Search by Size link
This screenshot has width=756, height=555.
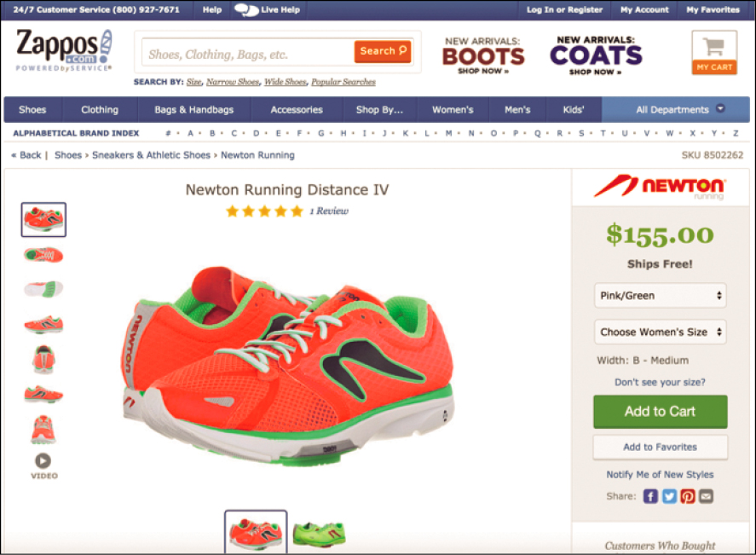coord(193,82)
